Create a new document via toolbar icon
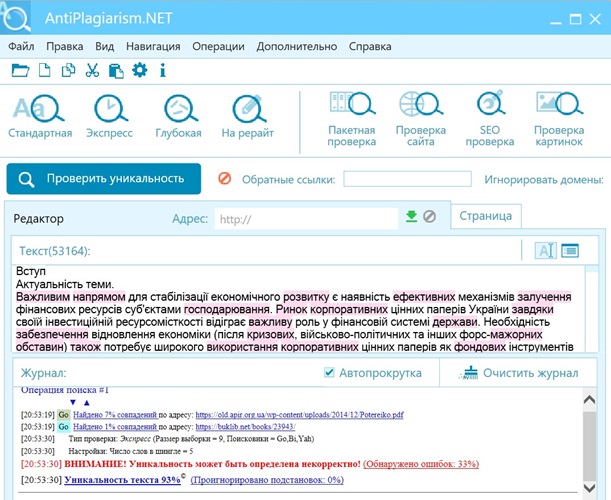This screenshot has height=500, width=611. (44, 71)
